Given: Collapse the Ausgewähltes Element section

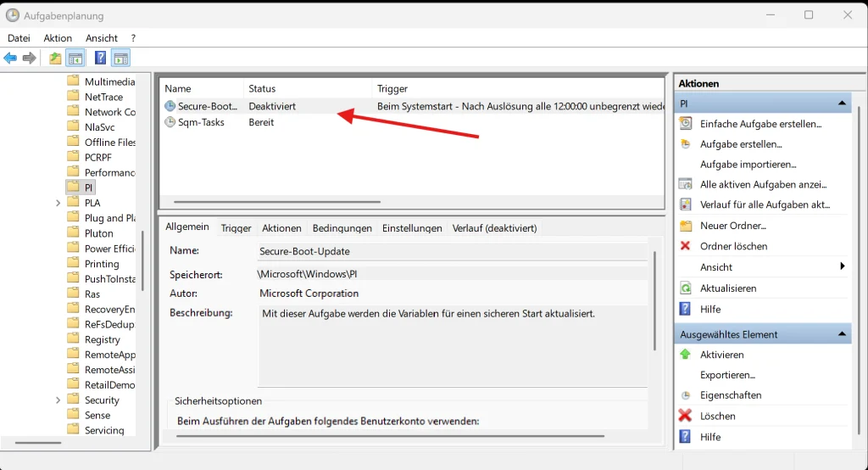Looking at the screenshot, I should coord(842,333).
